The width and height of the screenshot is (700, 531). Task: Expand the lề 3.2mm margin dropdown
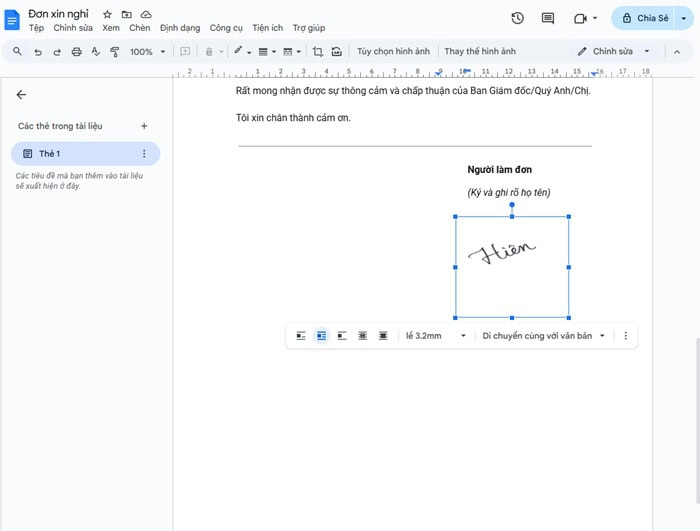(x=436, y=336)
